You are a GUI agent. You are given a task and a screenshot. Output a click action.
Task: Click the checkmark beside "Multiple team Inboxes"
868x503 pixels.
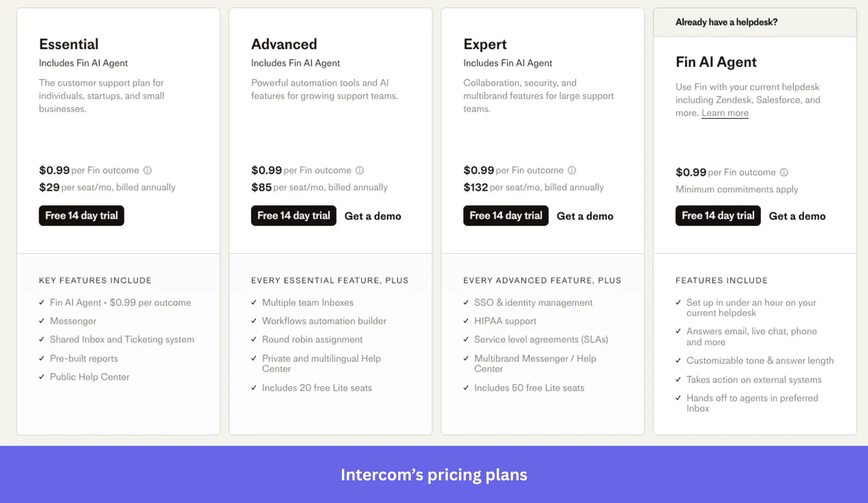253,302
